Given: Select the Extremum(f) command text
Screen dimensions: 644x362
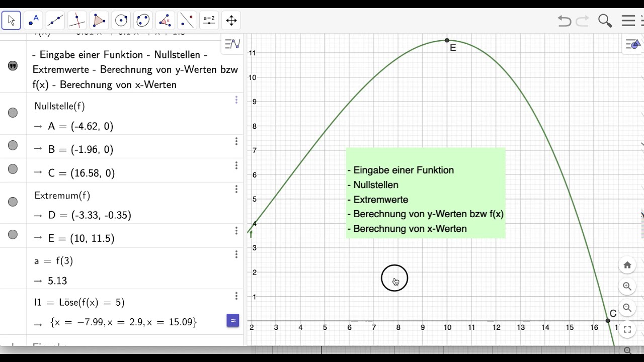Looking at the screenshot, I should click(x=62, y=196).
